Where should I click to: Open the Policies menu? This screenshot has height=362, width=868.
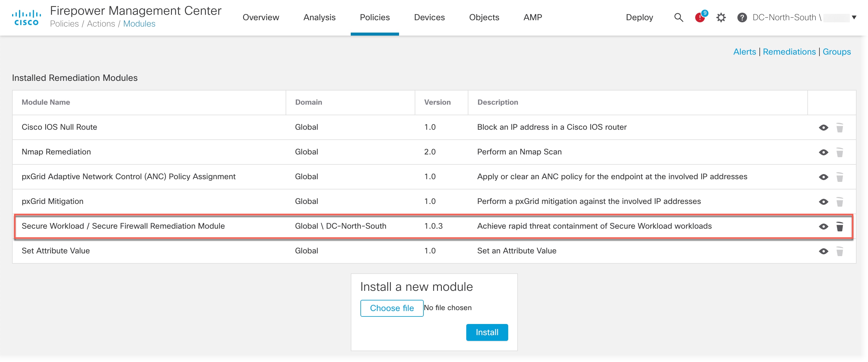[374, 17]
